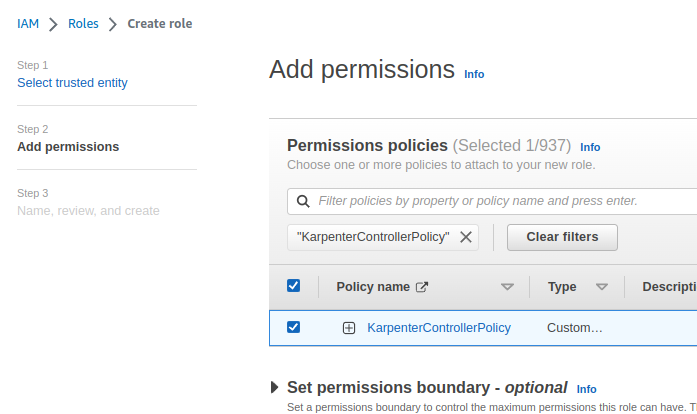The image size is (697, 414).
Task: Open the KarpenterControllerPolicy policy link
Action: (438, 328)
